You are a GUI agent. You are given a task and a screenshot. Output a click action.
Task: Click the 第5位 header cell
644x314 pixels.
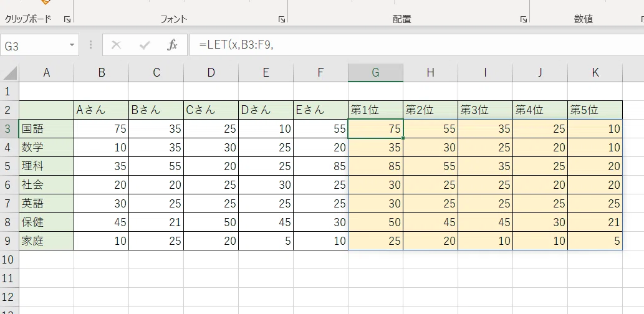[595, 110]
